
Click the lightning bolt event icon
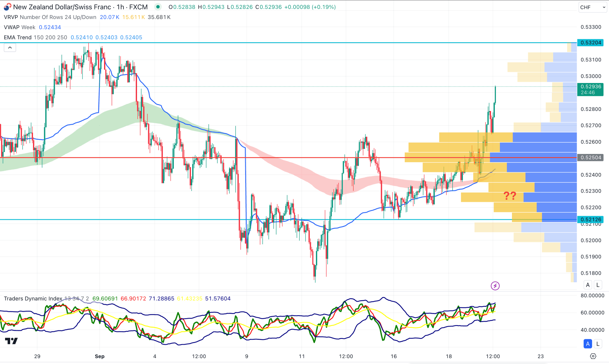(495, 286)
